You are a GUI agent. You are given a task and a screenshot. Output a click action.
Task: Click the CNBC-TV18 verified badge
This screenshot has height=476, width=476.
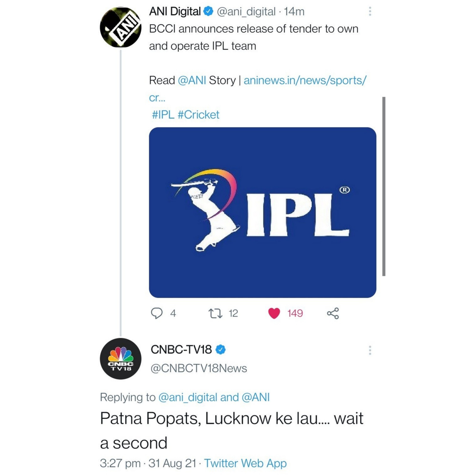(x=220, y=349)
